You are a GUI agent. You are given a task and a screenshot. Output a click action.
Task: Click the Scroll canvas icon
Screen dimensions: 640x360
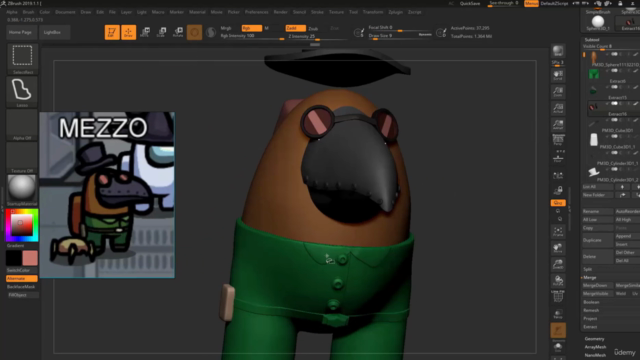[x=558, y=75]
